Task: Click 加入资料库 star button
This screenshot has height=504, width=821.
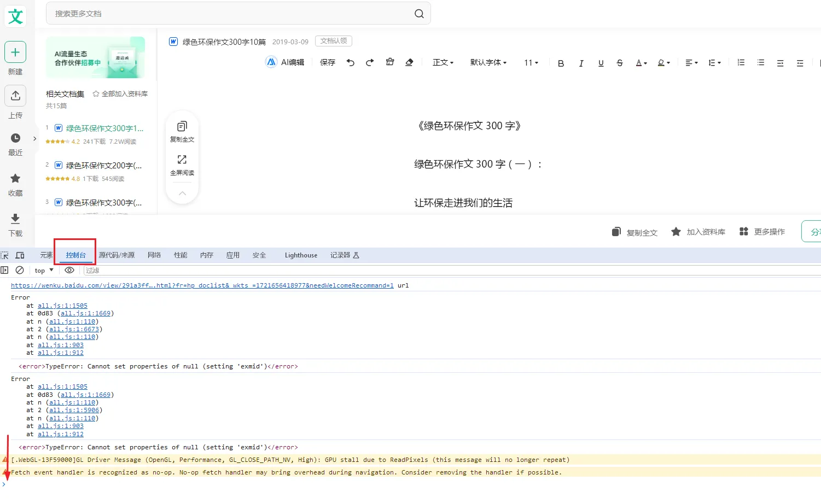Action: (698, 232)
